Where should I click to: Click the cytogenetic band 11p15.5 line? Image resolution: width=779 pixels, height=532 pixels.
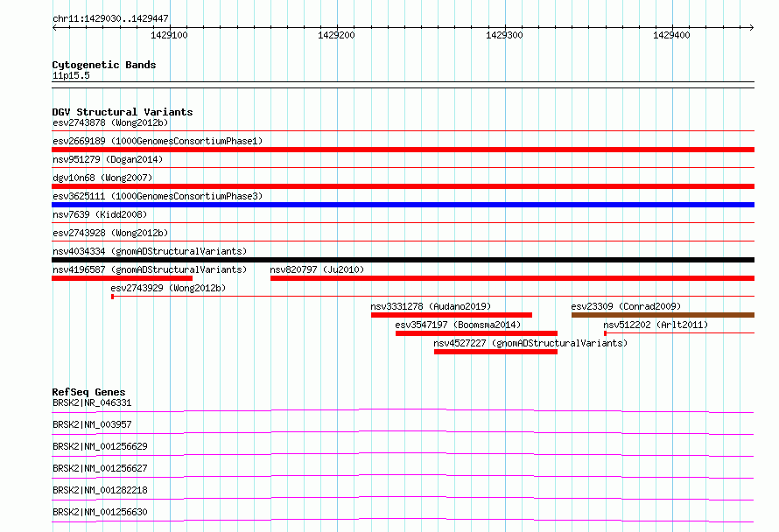coord(403,85)
